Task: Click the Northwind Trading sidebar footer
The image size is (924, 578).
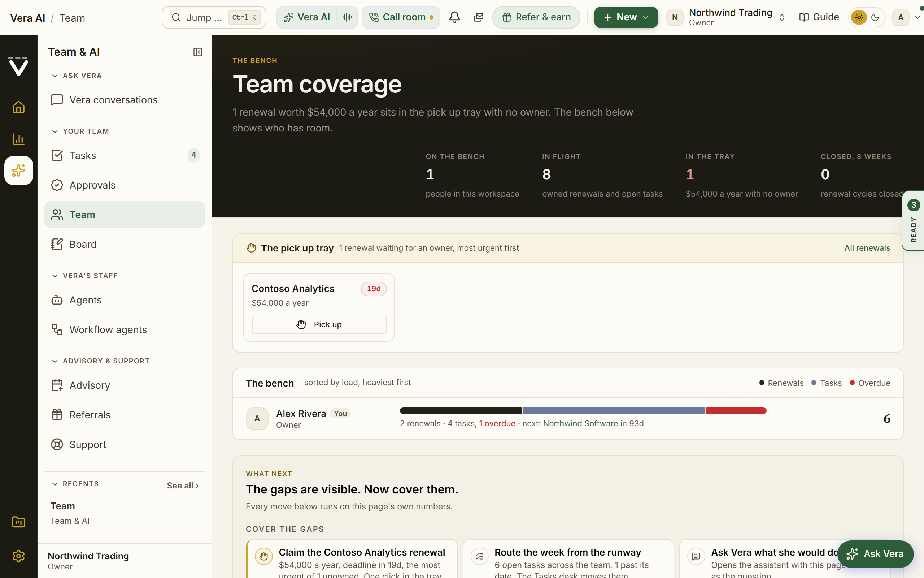Action: (125, 561)
